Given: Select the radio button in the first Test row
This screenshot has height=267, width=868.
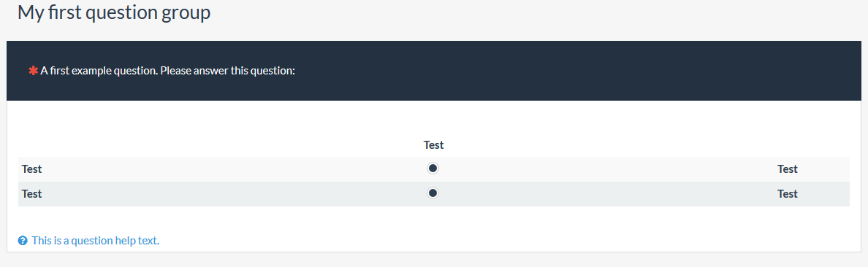Looking at the screenshot, I should 433,168.
